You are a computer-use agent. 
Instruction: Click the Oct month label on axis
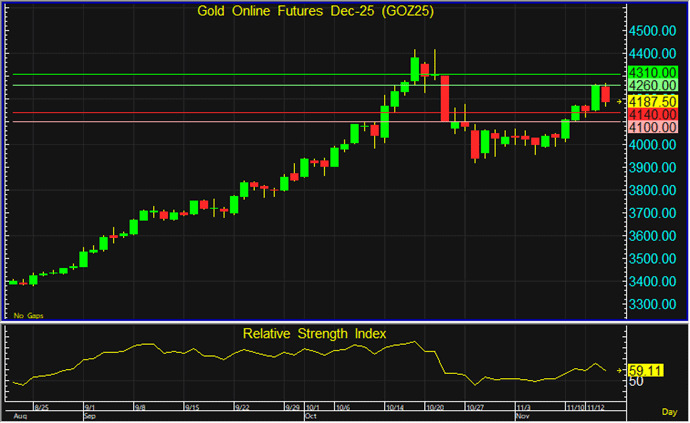click(309, 415)
